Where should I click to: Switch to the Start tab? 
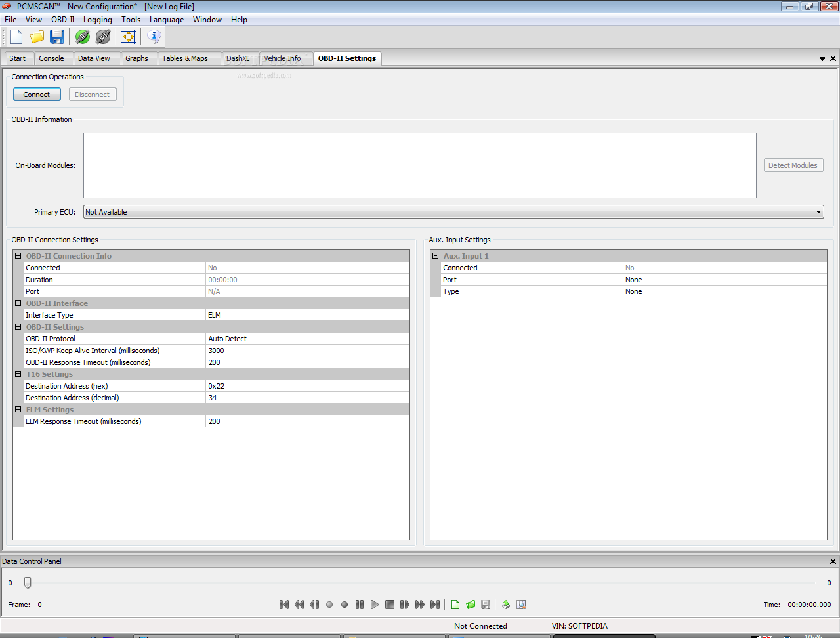tap(18, 58)
